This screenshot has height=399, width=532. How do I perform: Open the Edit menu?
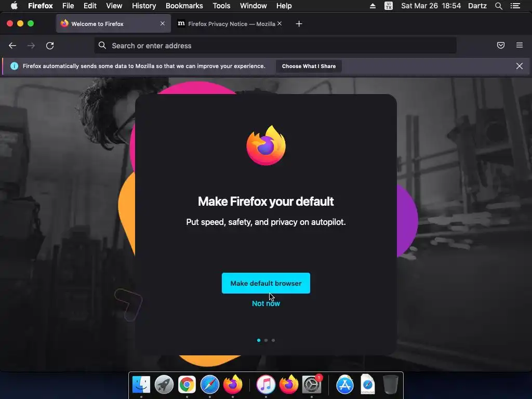(90, 6)
